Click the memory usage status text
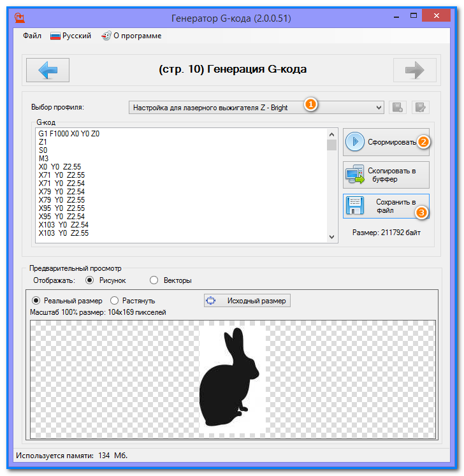The width and height of the screenshot is (464, 476). (x=71, y=456)
